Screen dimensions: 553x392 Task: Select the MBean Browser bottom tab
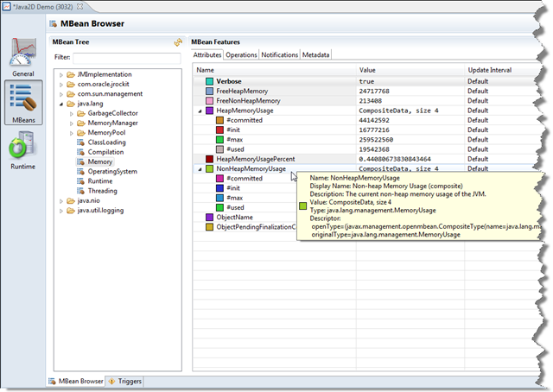tap(77, 381)
